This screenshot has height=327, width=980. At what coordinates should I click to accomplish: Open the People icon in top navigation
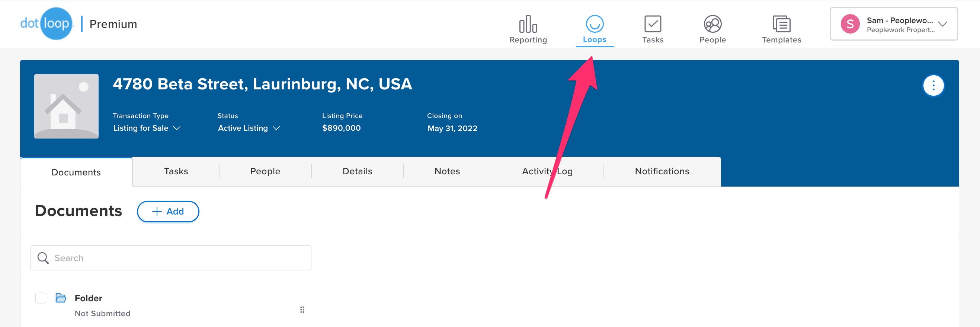[x=712, y=24]
